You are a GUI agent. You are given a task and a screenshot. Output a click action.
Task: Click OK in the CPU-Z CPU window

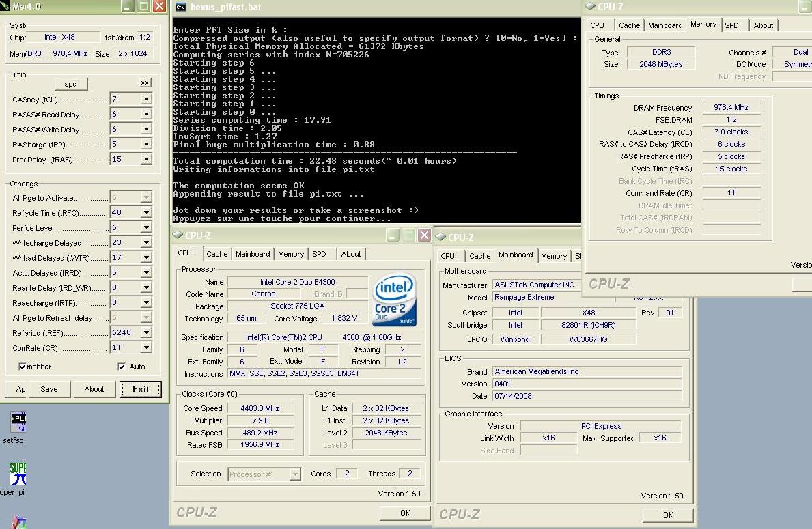pos(405,513)
